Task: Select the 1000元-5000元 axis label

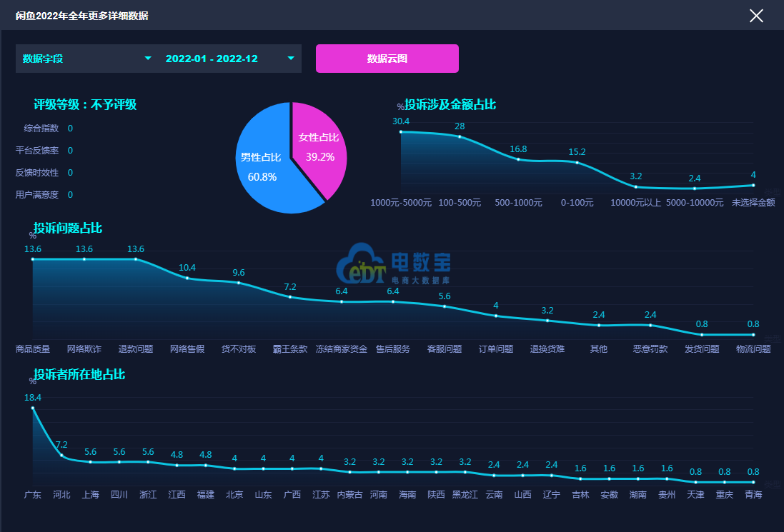Action: coord(401,202)
